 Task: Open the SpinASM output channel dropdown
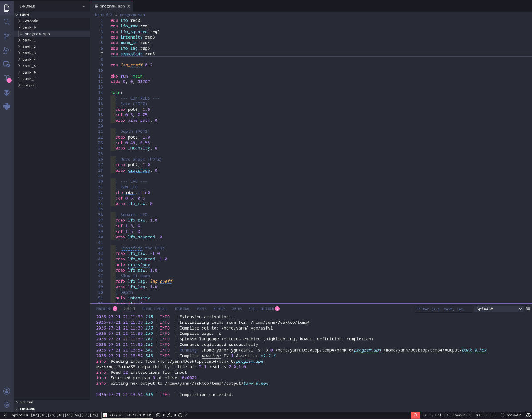pyautogui.click(x=499, y=309)
